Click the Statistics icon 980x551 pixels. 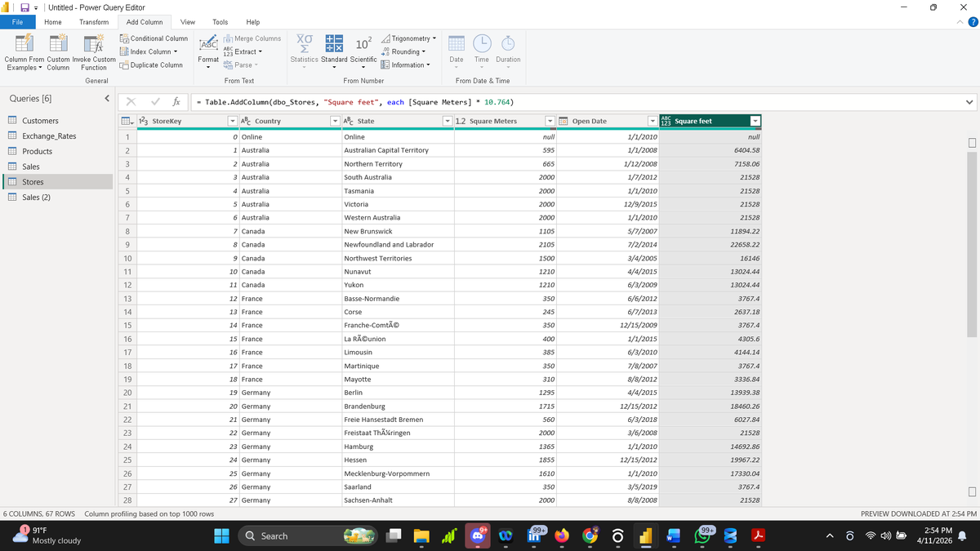point(304,44)
